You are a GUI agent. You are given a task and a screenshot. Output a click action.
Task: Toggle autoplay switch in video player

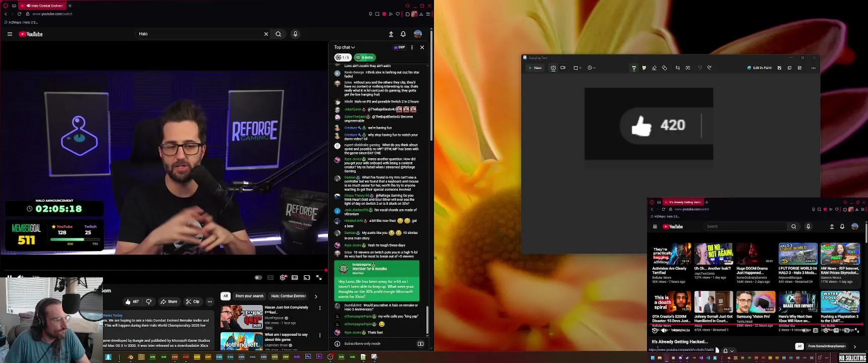pyautogui.click(x=258, y=277)
